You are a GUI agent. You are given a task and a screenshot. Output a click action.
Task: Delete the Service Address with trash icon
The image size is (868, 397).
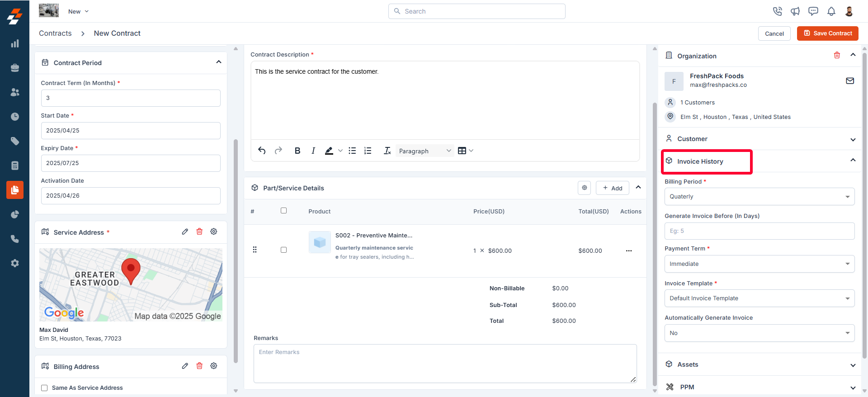coord(199,232)
